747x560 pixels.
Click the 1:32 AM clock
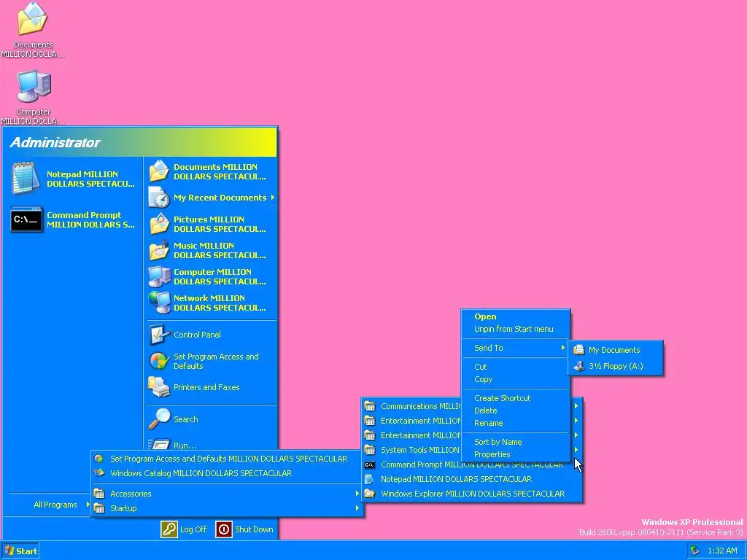click(x=722, y=551)
